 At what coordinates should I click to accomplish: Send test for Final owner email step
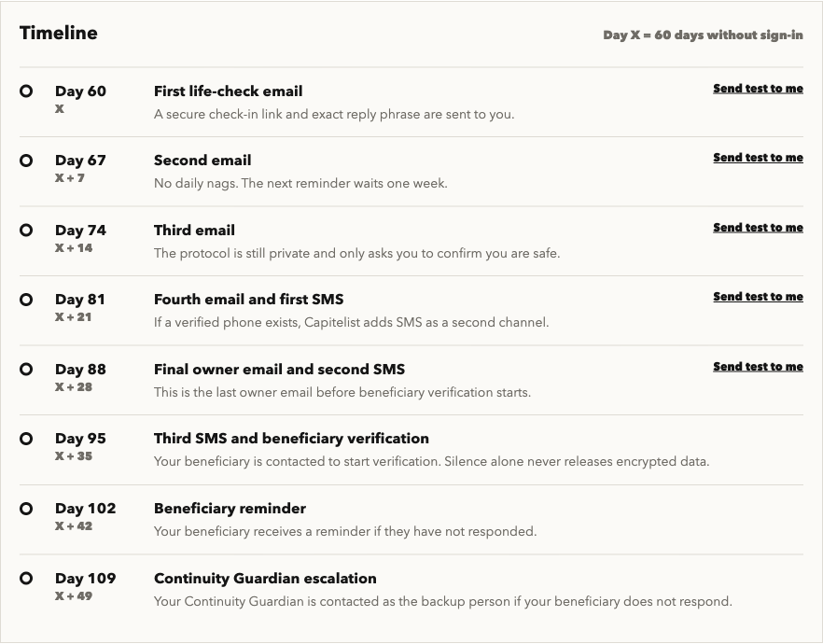click(x=758, y=367)
